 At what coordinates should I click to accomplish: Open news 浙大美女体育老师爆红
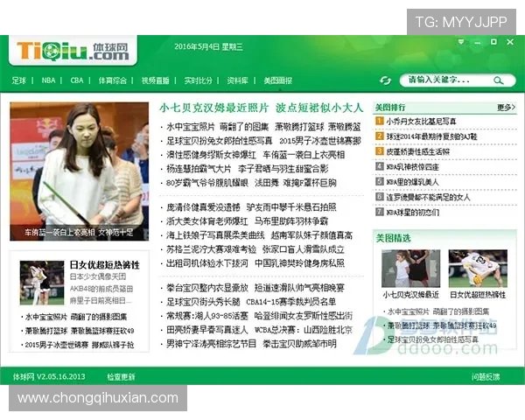[x=207, y=221]
